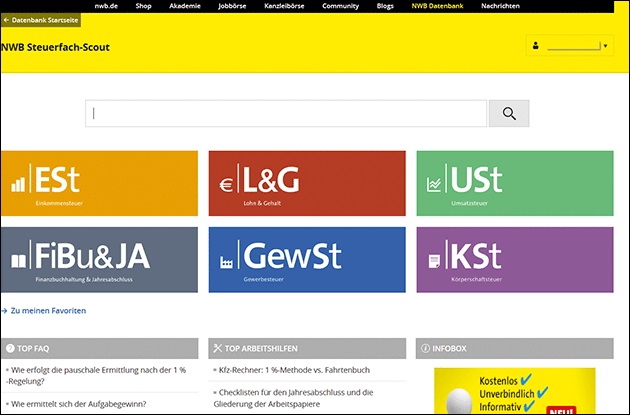The image size is (630, 415).
Task: Click into the main search input field
Action: 286,114
